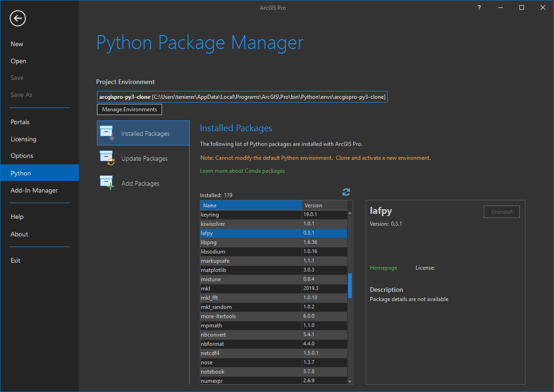Open Learn more about Conda packages link

(x=242, y=171)
